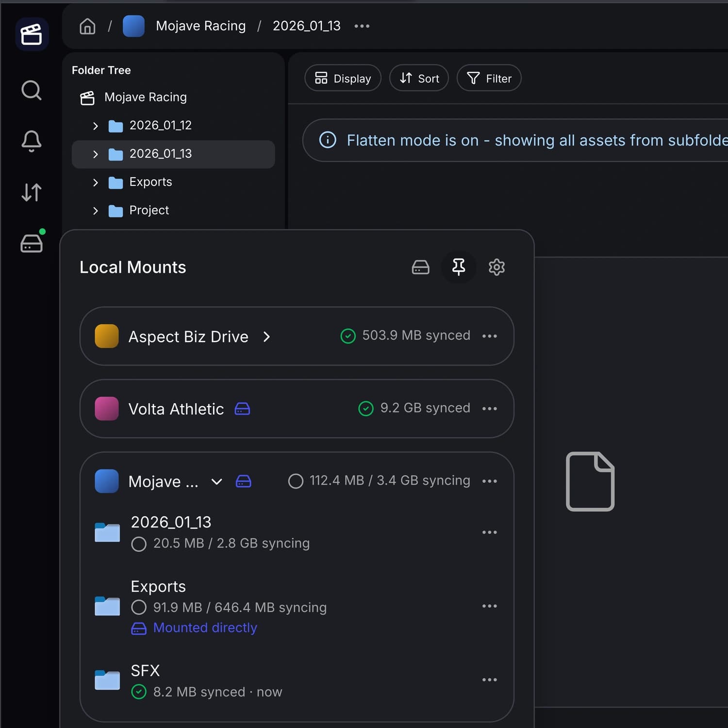Open the Sort button

(419, 78)
